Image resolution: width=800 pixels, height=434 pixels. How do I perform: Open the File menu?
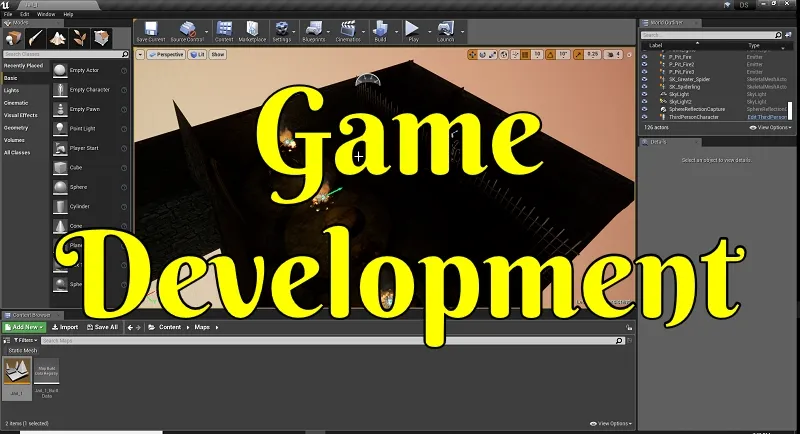point(8,14)
